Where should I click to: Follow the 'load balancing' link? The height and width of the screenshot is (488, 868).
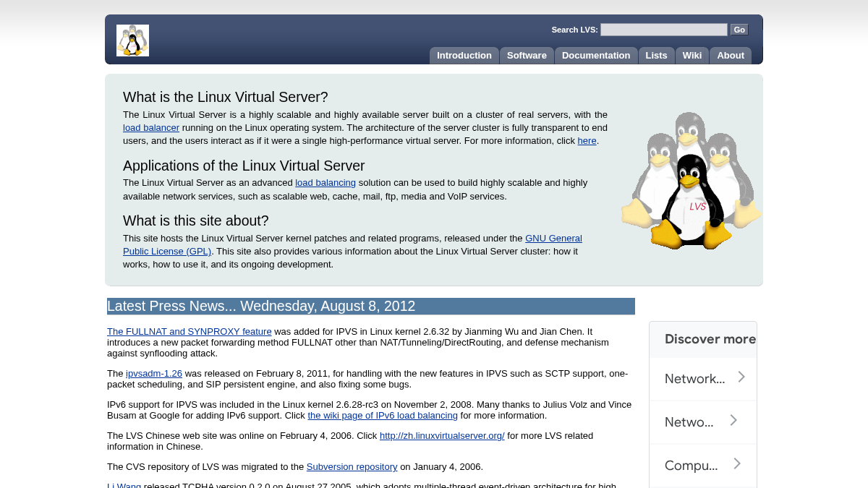click(325, 183)
